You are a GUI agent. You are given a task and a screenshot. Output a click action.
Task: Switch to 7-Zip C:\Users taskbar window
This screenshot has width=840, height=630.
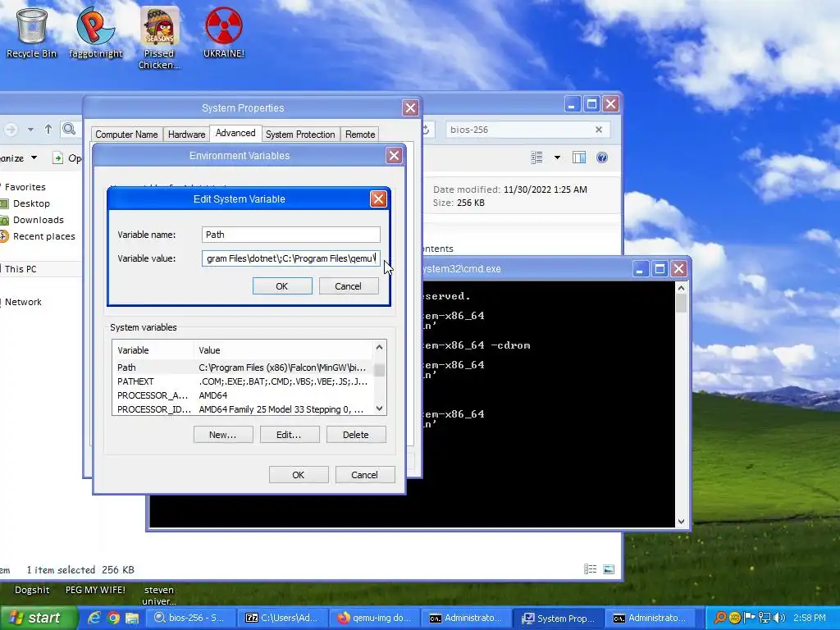[282, 618]
